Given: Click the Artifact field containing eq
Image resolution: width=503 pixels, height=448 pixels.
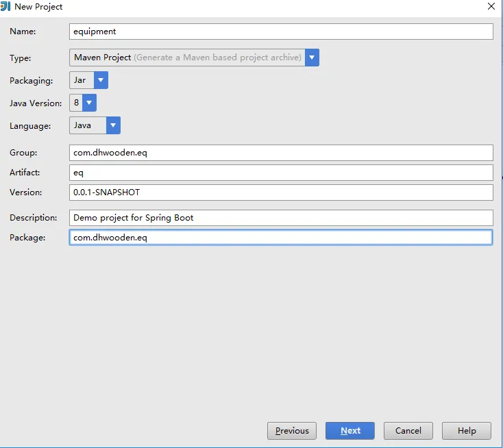Looking at the screenshot, I should pos(281,173).
